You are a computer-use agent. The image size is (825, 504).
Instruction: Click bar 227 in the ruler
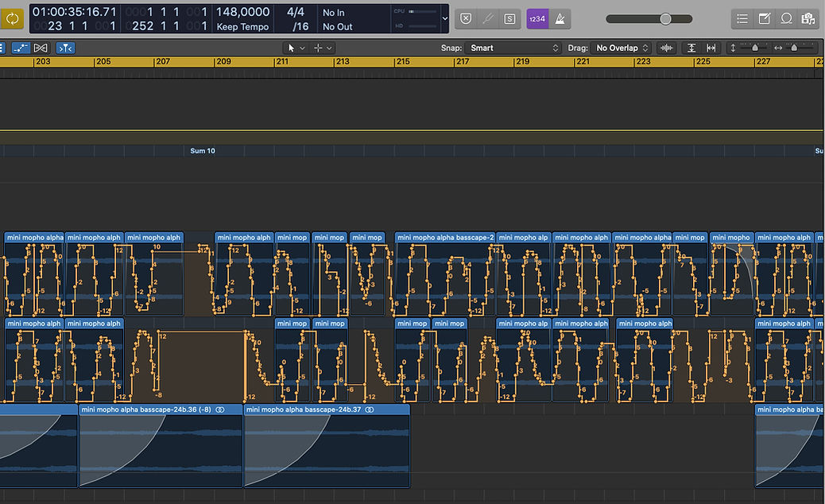[x=763, y=61]
